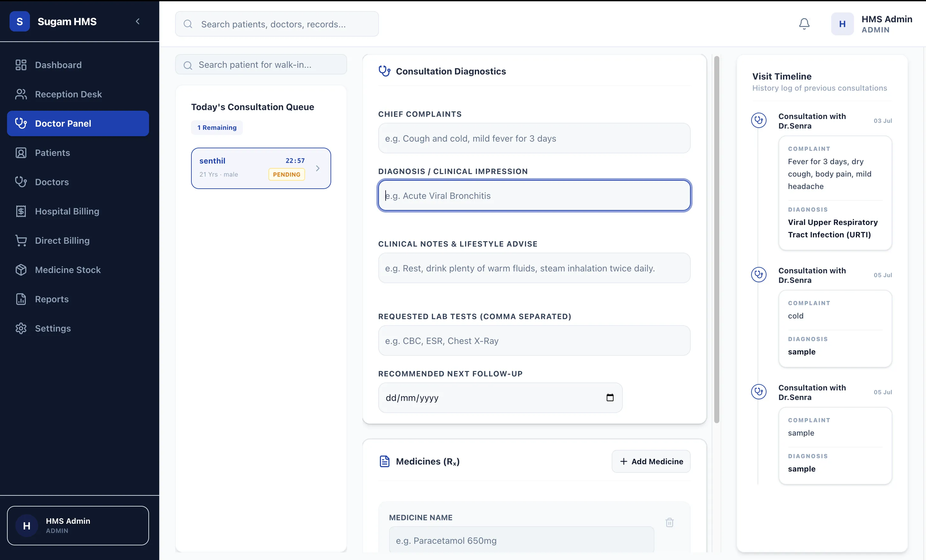This screenshot has height=560, width=926.
Task: Click the Medicine Stock box icon
Action: (21, 270)
